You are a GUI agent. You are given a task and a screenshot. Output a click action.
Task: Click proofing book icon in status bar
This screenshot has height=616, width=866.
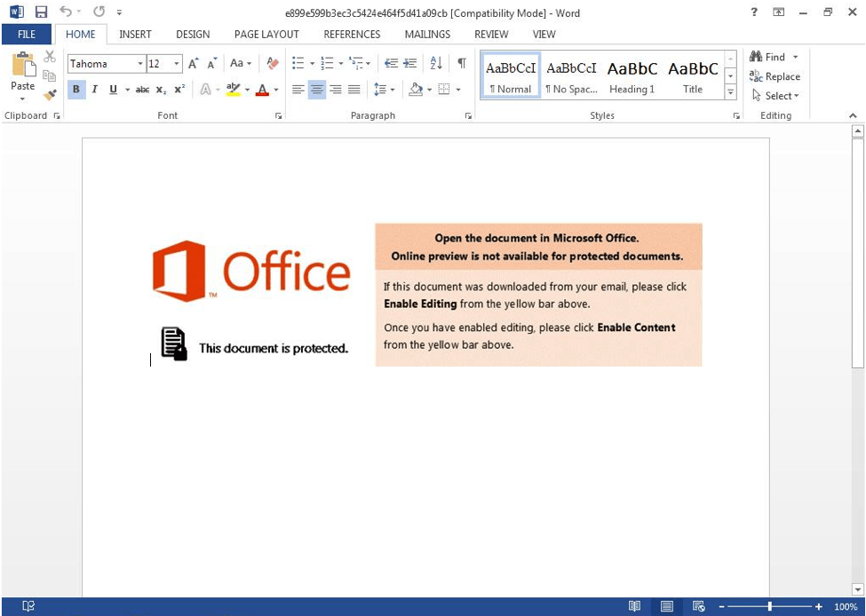[x=28, y=606]
